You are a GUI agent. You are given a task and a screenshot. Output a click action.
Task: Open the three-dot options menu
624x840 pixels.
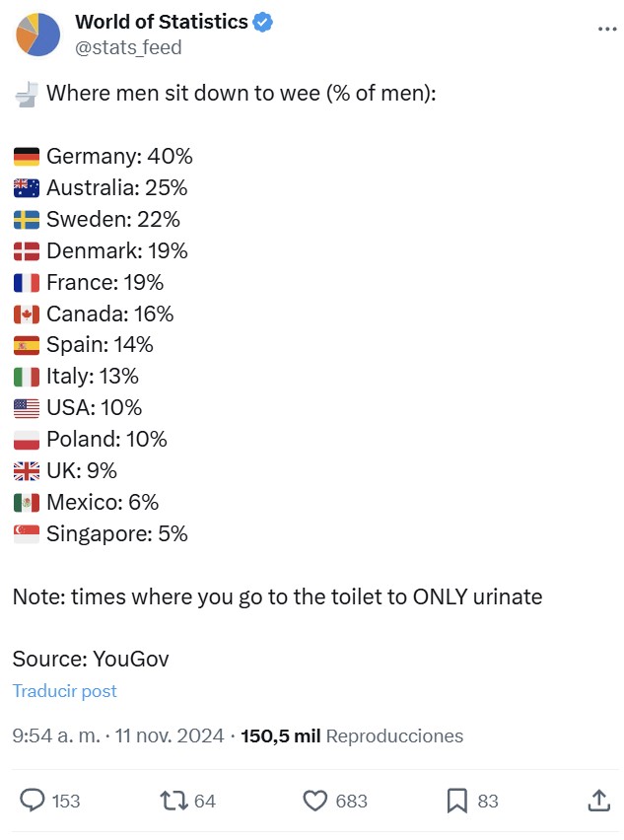[x=605, y=29]
